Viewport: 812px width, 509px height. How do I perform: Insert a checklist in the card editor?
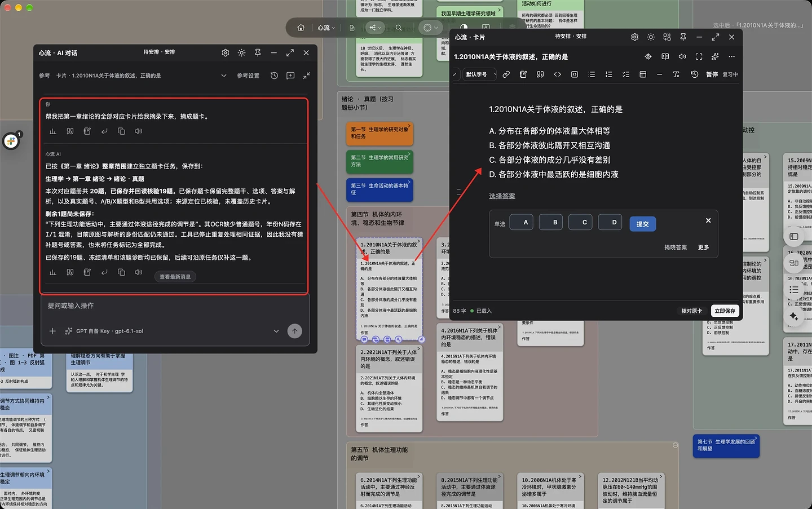point(625,74)
